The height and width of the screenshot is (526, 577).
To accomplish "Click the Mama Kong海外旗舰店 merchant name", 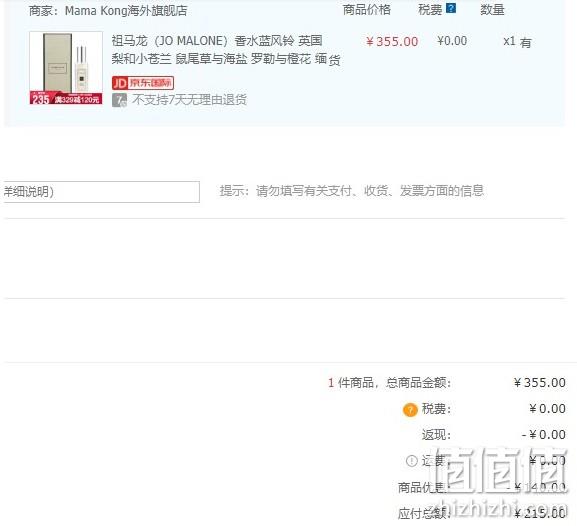I will click(x=126, y=11).
